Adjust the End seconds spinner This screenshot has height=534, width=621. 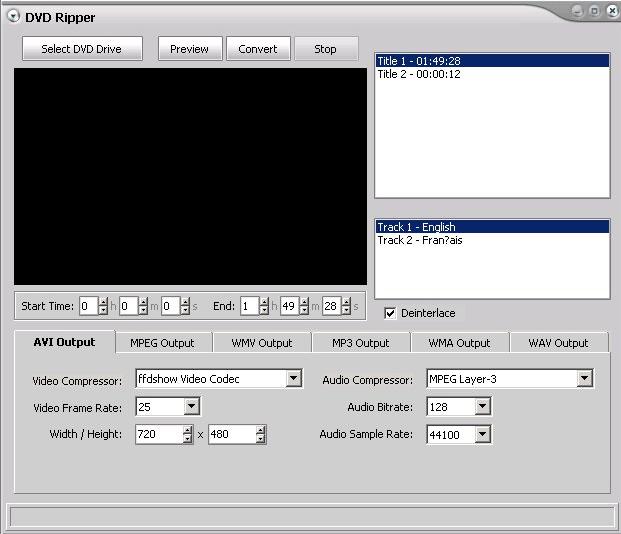pyautogui.click(x=346, y=306)
